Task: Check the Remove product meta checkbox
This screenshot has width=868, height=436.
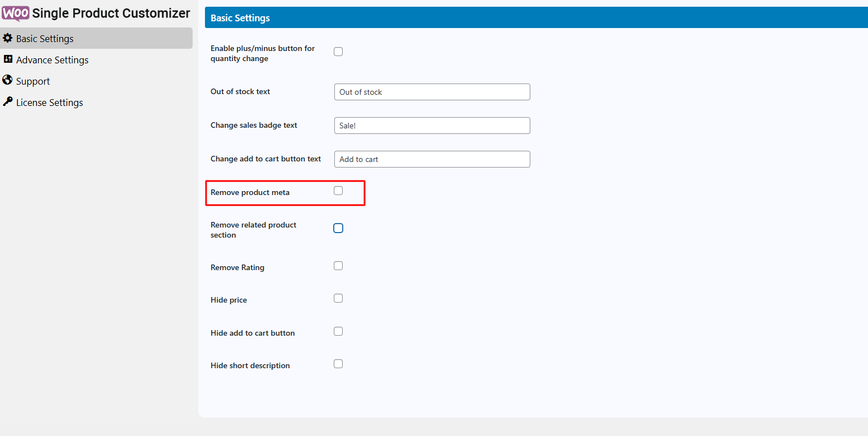Action: pos(338,191)
